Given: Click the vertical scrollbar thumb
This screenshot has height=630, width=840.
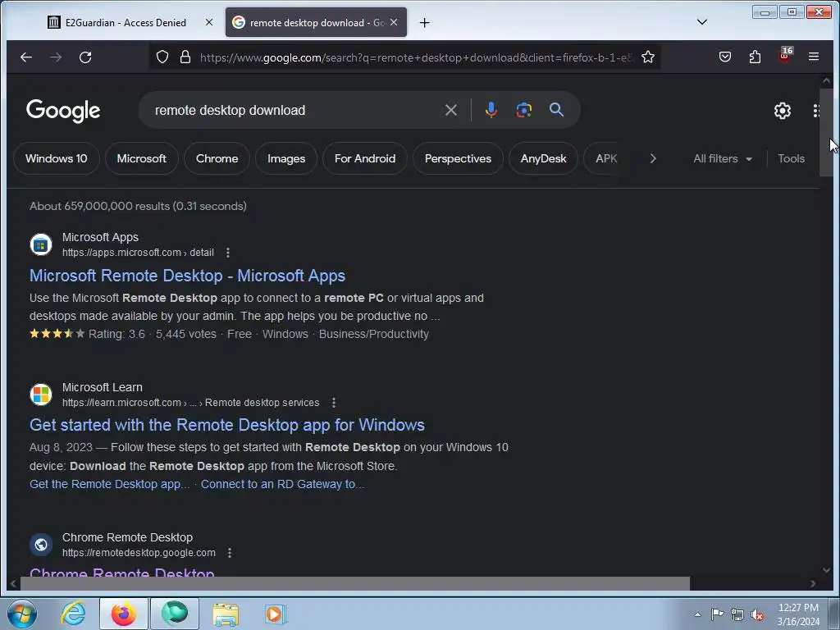Looking at the screenshot, I should 826,132.
